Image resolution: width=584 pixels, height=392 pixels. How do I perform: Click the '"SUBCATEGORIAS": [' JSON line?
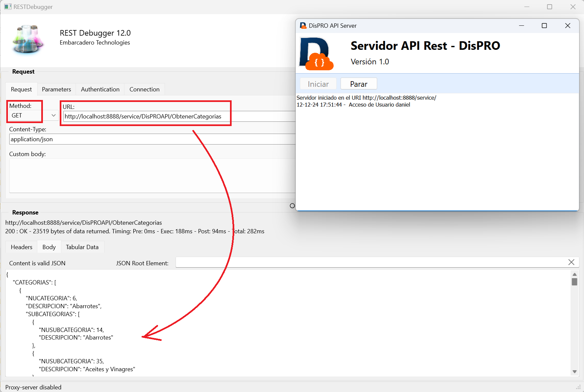(x=53, y=314)
